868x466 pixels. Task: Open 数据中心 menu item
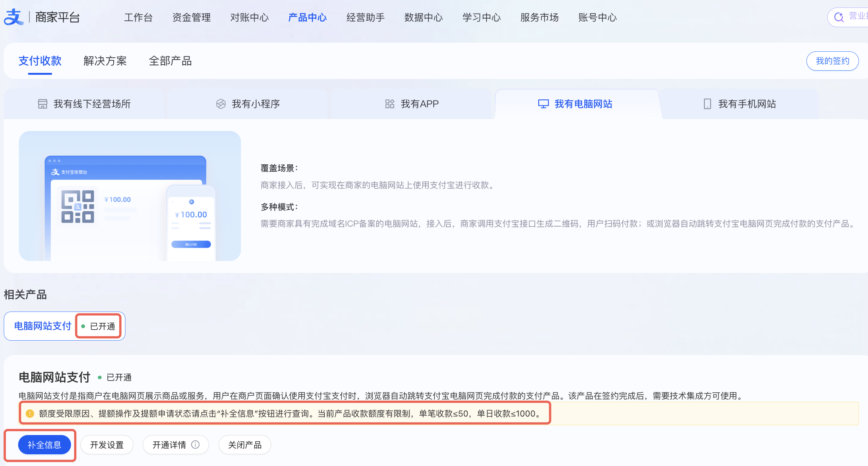point(423,17)
